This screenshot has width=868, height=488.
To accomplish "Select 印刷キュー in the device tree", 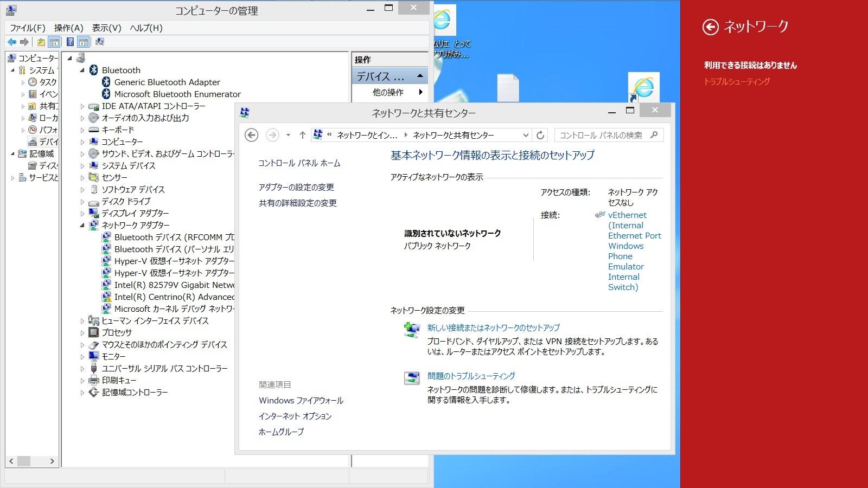I will [119, 380].
